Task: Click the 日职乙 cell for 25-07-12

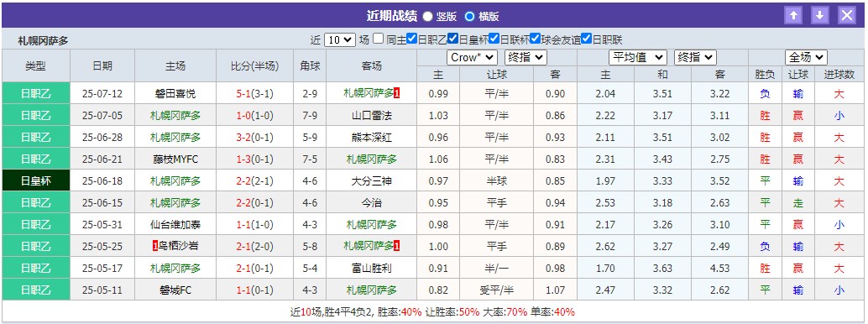Action: 36,94
